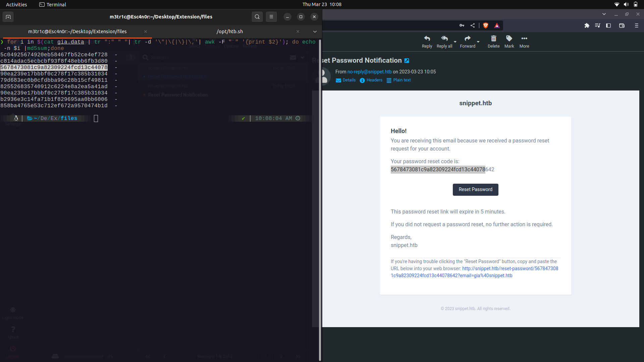Delete the open email message
The width and height of the screenshot is (644, 362).
(x=493, y=42)
